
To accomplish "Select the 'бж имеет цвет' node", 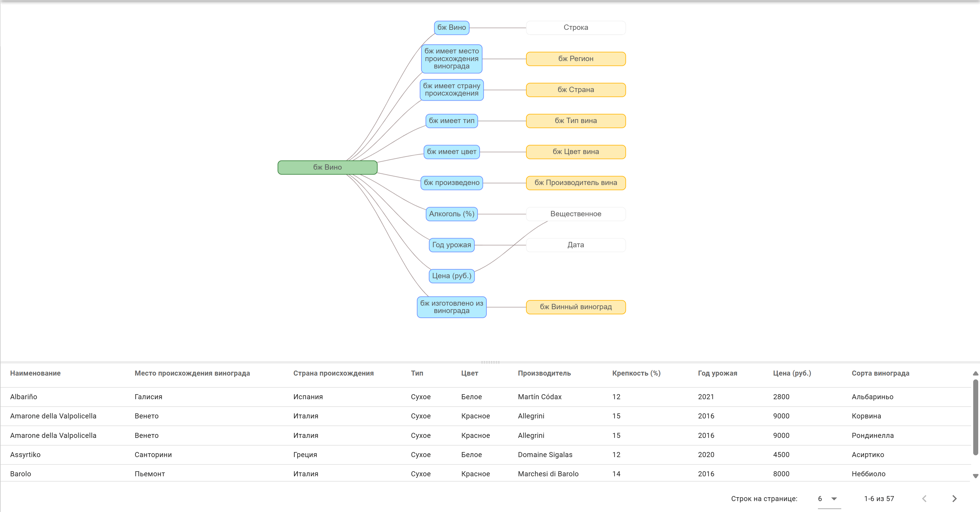I will click(x=451, y=151).
